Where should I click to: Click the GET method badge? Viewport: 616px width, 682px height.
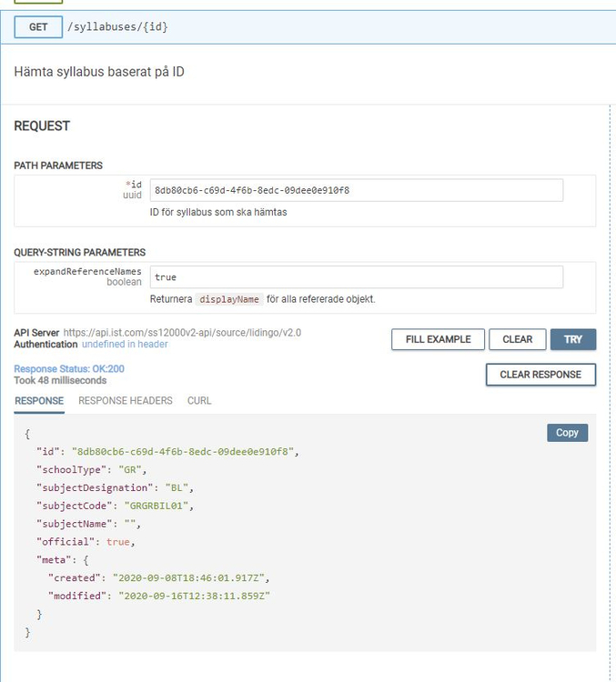(x=38, y=27)
